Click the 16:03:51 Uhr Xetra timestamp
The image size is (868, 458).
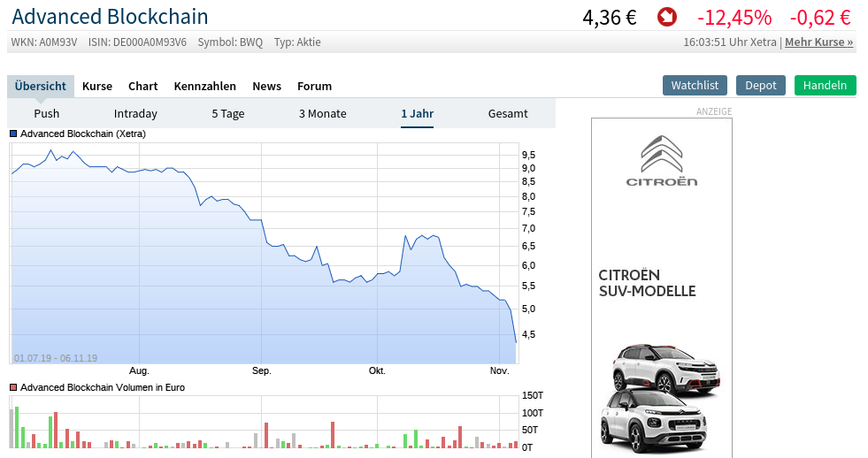click(730, 42)
